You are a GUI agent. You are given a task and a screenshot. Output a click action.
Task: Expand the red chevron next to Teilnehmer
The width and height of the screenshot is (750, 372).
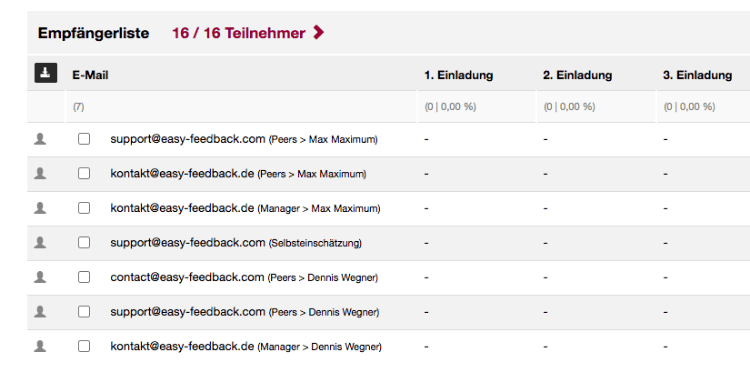[x=318, y=33]
